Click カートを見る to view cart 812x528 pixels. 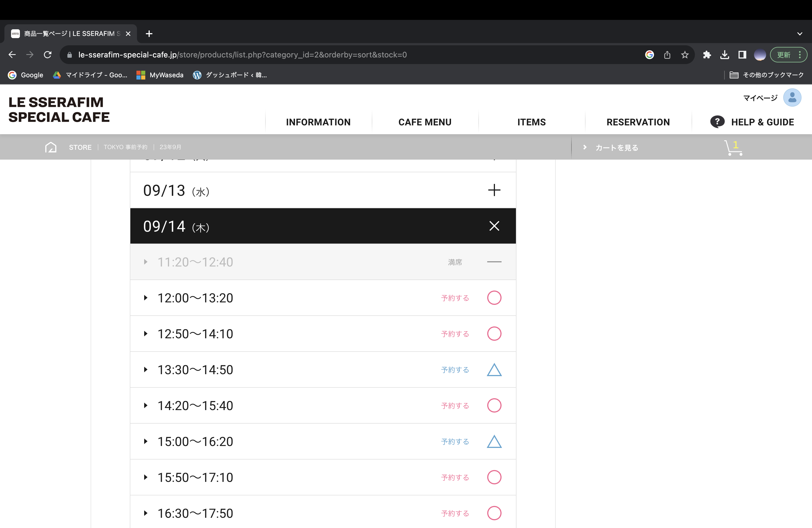tap(616, 148)
